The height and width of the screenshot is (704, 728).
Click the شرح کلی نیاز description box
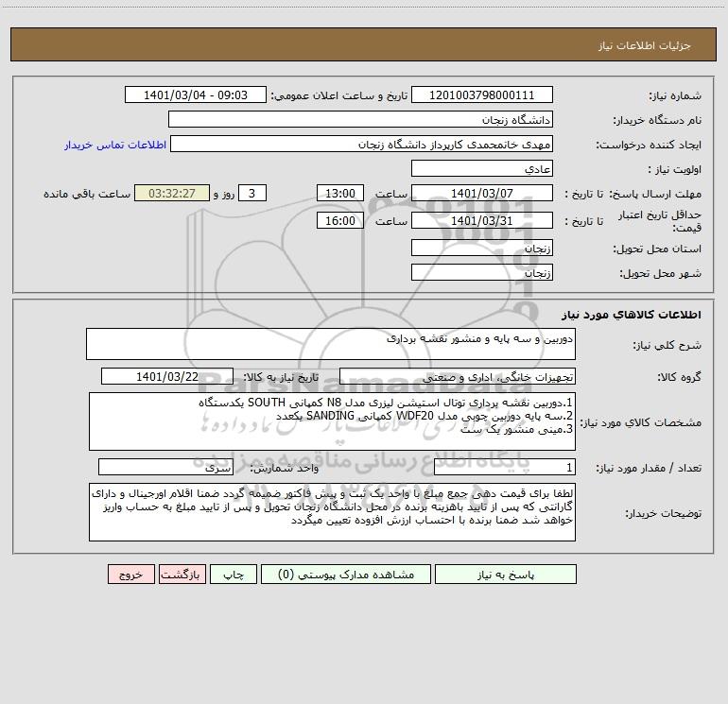point(331,344)
